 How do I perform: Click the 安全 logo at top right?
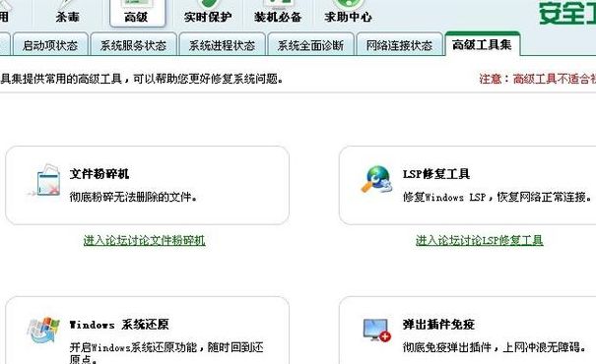[x=567, y=14]
